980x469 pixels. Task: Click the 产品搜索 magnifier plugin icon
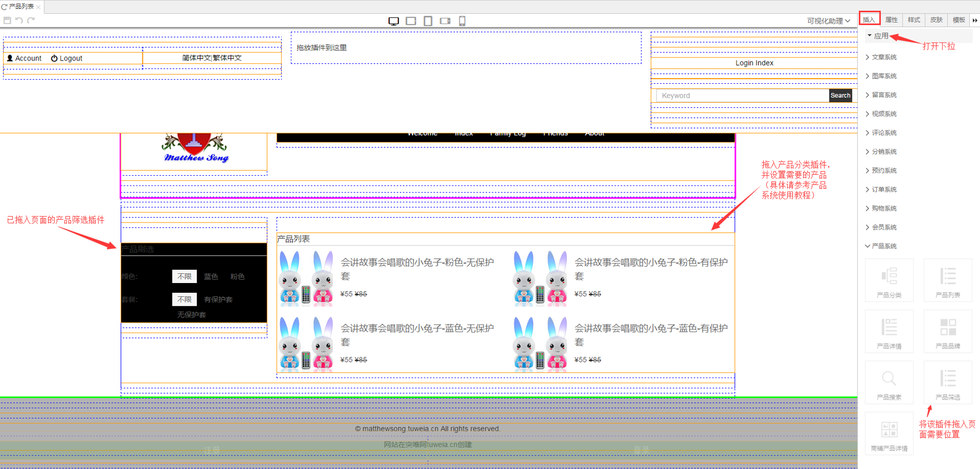pyautogui.click(x=889, y=382)
